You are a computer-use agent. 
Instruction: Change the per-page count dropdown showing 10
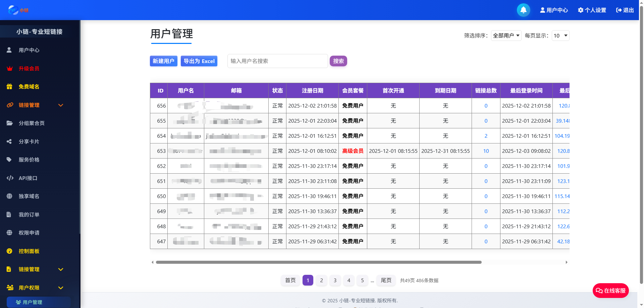coord(560,36)
